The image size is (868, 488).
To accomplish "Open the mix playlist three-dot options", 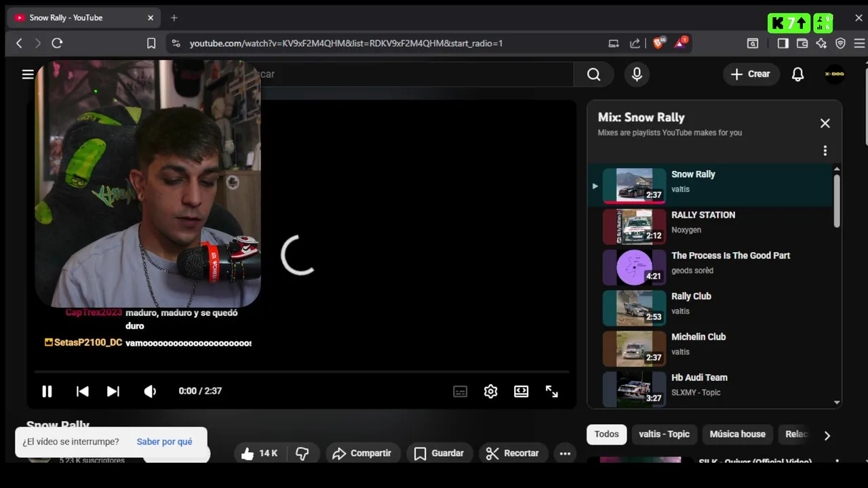I will pos(825,150).
